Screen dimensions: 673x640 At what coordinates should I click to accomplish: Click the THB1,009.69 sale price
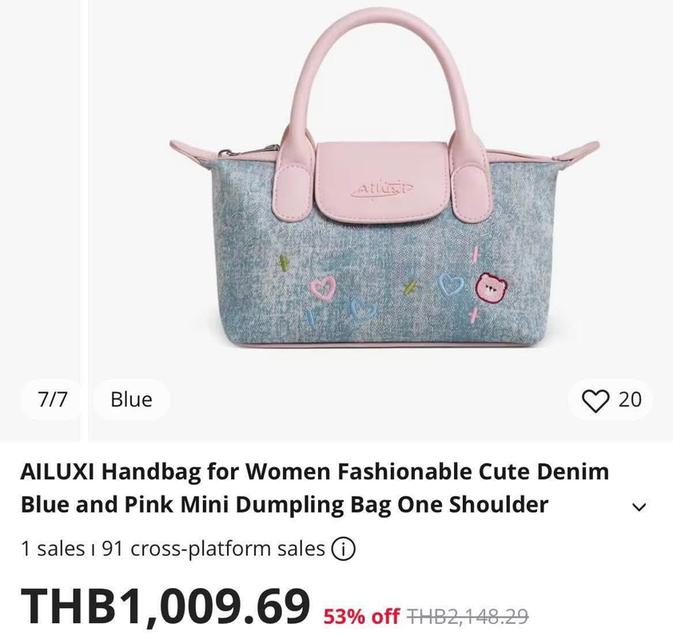(x=165, y=607)
